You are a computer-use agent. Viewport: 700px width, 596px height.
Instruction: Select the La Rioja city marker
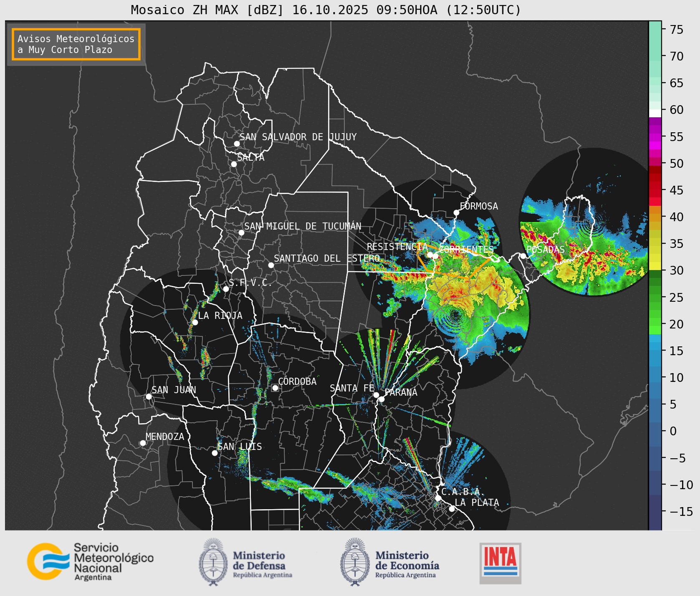195,322
